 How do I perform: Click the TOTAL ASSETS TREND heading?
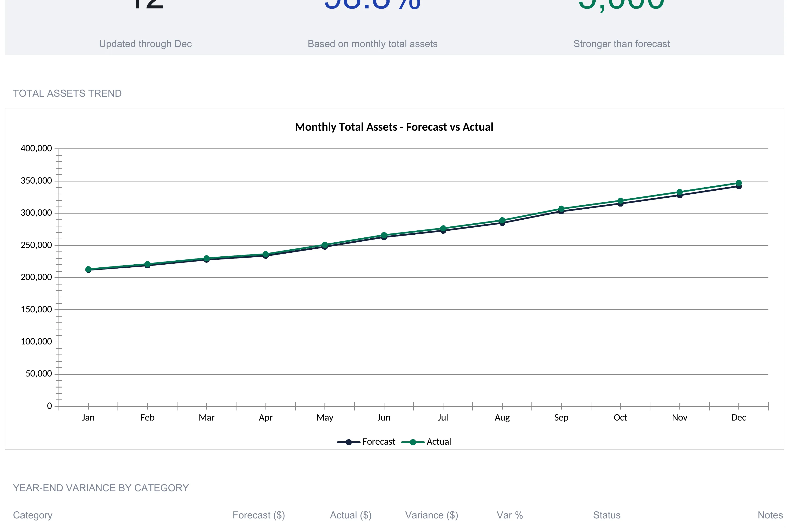tap(67, 93)
